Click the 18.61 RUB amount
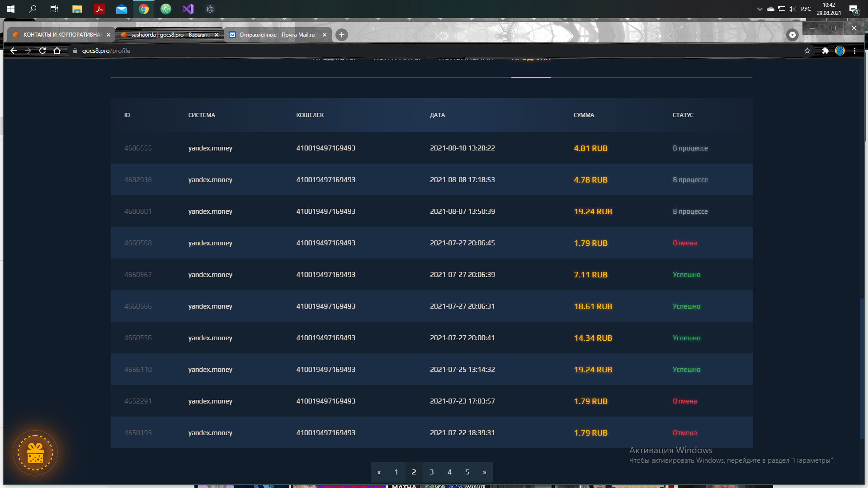The height and width of the screenshot is (488, 868). (x=593, y=306)
